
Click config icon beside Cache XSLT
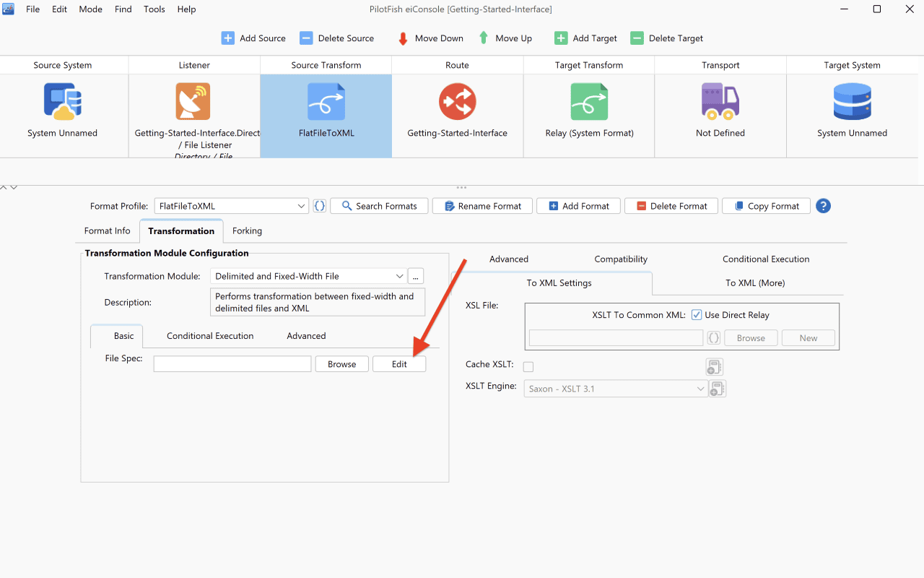(715, 367)
